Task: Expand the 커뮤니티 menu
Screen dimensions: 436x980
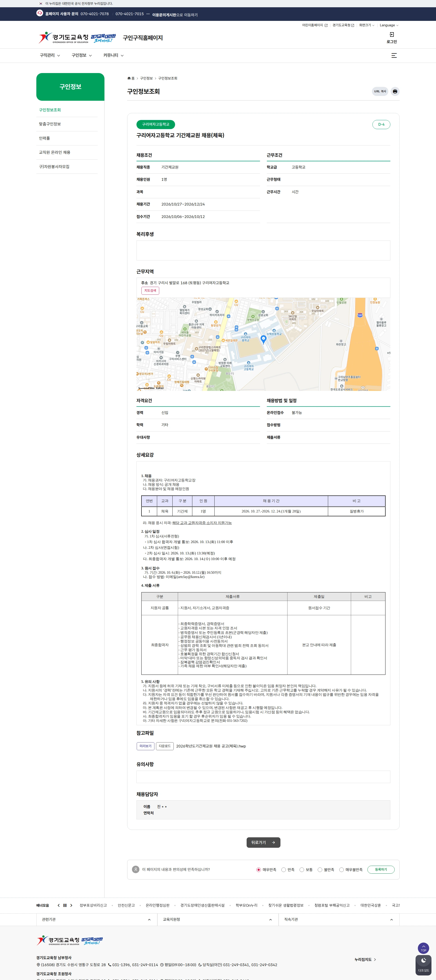Action: (114, 56)
